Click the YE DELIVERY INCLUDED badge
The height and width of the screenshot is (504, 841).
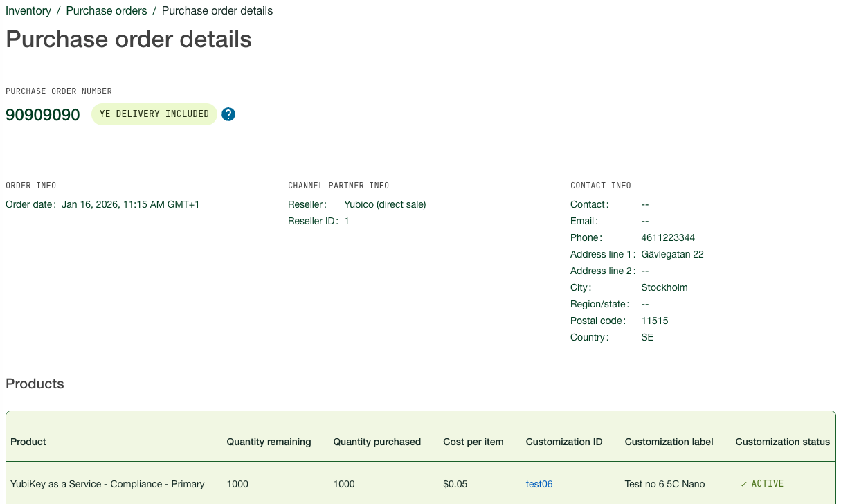point(154,114)
